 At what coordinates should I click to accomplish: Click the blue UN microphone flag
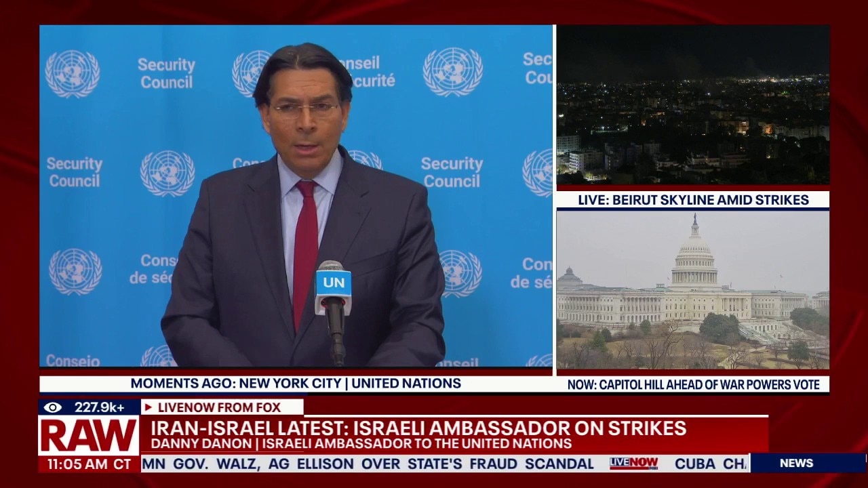pyautogui.click(x=333, y=283)
